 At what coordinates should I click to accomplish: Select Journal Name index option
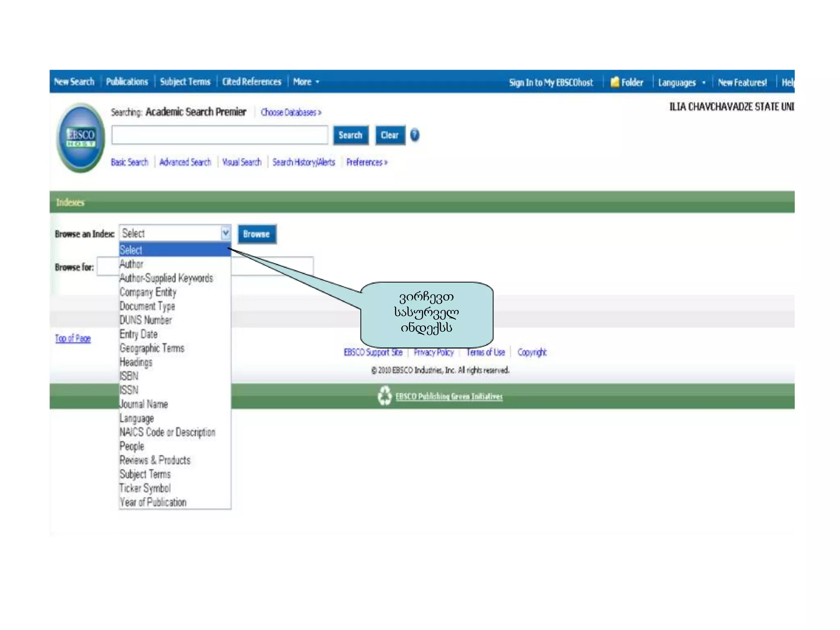(x=144, y=404)
